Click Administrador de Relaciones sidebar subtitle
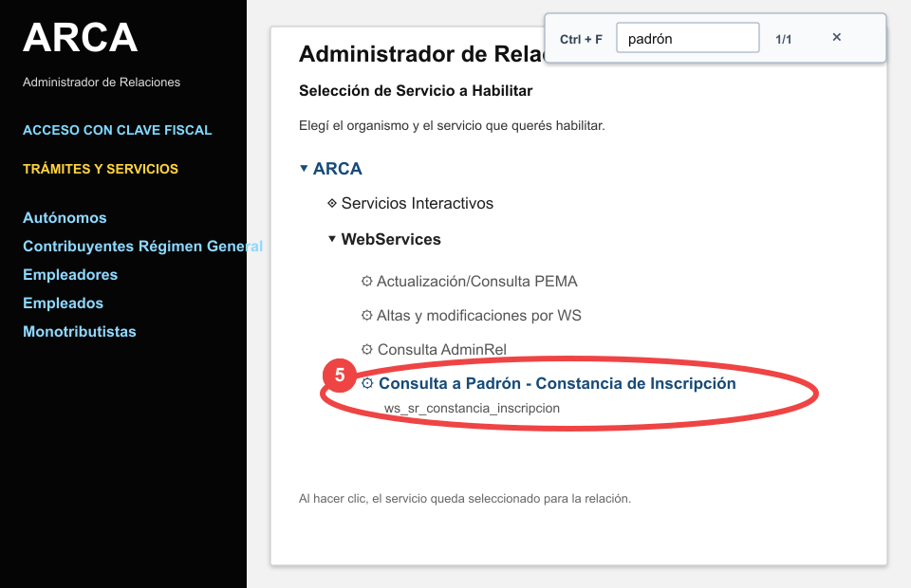This screenshot has width=911, height=588. [102, 83]
